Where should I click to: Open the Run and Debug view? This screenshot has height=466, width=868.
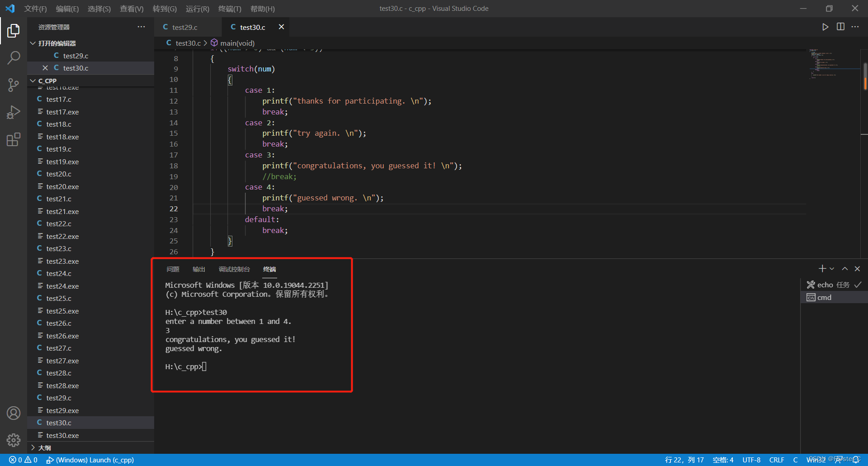click(14, 112)
